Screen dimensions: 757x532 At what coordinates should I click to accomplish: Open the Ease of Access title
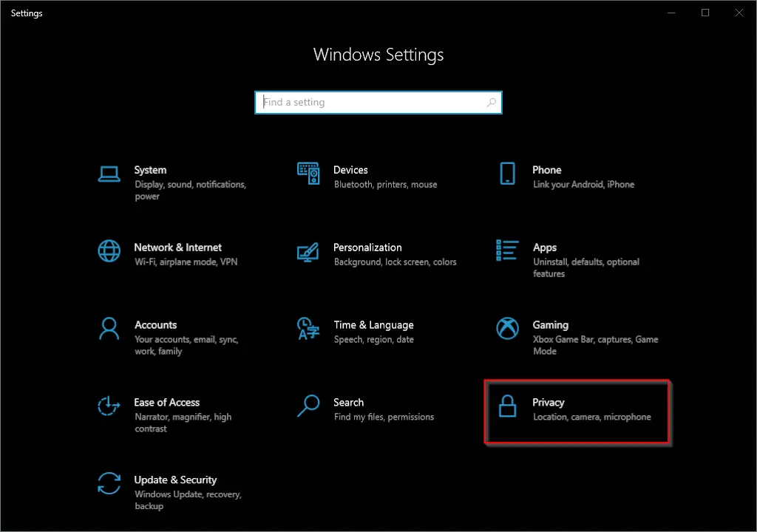[x=166, y=403]
